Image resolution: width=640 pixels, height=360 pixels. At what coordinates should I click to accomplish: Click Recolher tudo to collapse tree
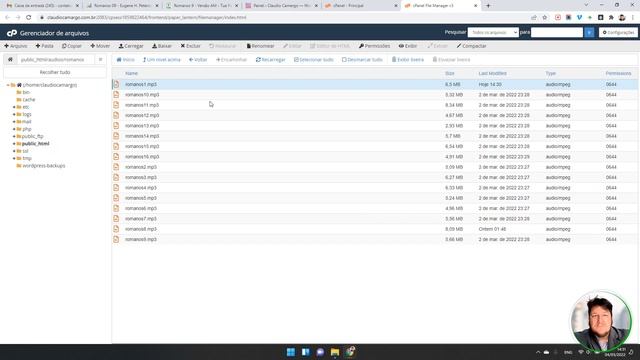pyautogui.click(x=55, y=72)
